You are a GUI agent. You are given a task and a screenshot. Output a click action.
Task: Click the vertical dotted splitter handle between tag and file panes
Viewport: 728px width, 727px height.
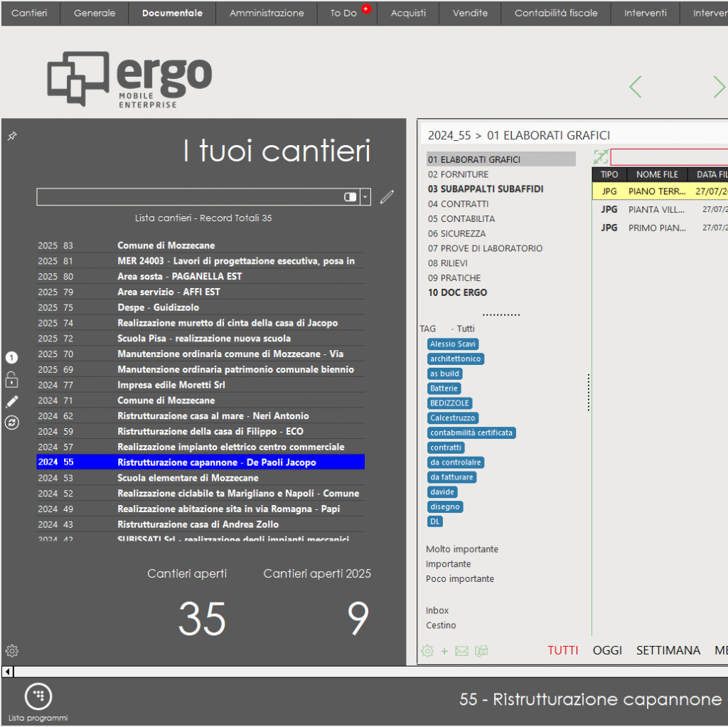coord(588,393)
